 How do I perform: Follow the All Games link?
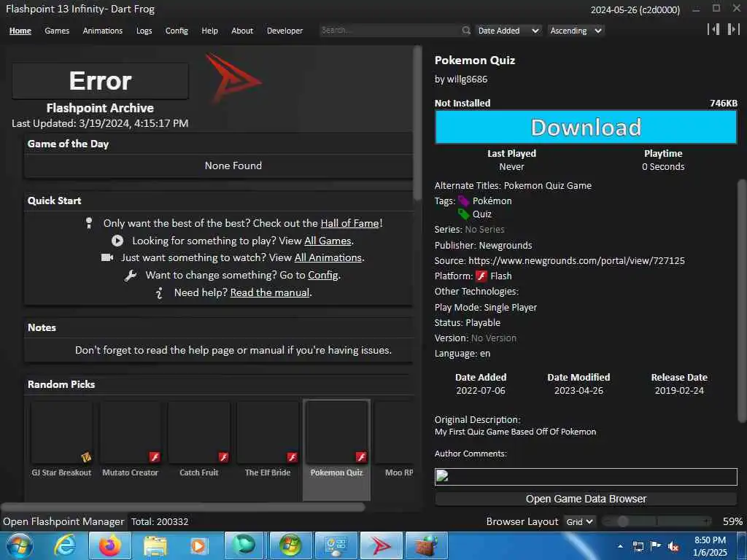coord(328,241)
